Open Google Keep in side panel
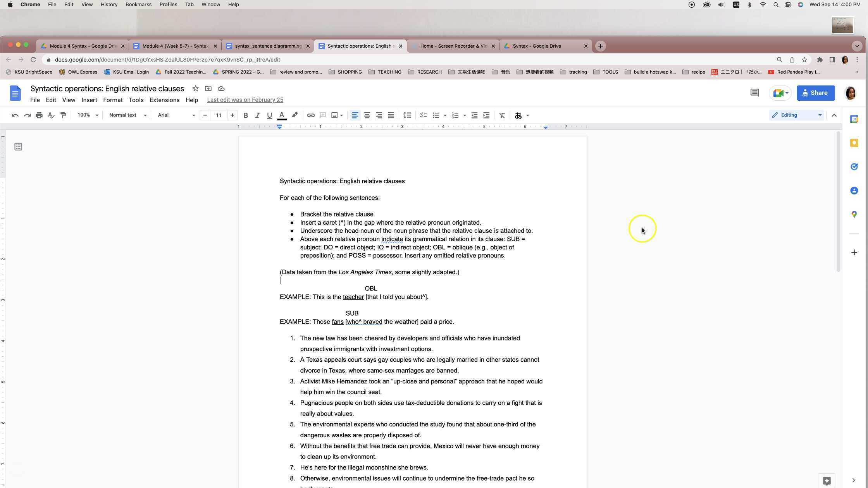Screen dimensions: 868x488 point(854,143)
